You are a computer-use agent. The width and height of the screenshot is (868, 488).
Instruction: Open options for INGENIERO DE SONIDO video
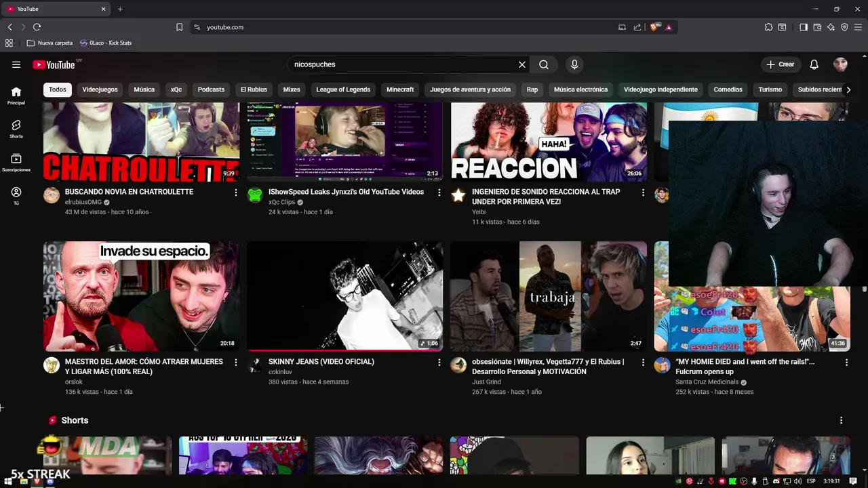(x=643, y=192)
